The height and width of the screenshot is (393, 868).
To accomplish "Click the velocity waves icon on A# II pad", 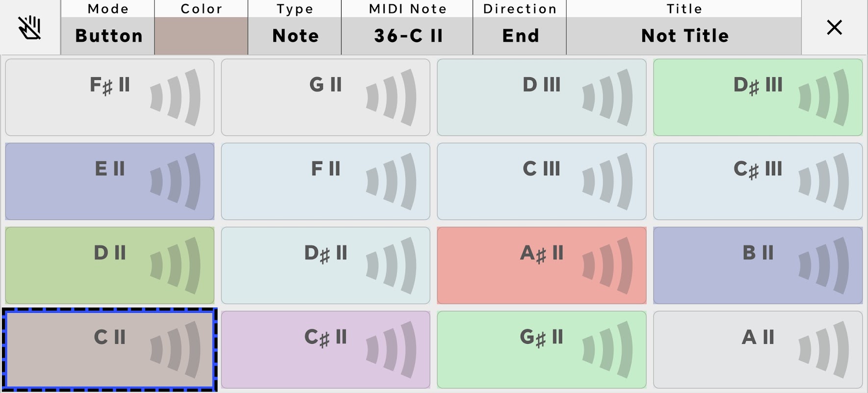I will (x=607, y=266).
